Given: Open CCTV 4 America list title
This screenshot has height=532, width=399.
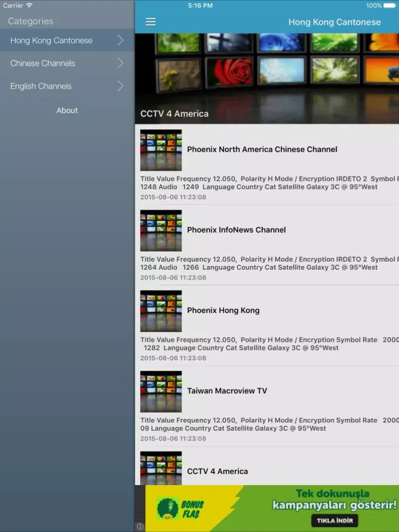Looking at the screenshot, I should click(x=218, y=471).
